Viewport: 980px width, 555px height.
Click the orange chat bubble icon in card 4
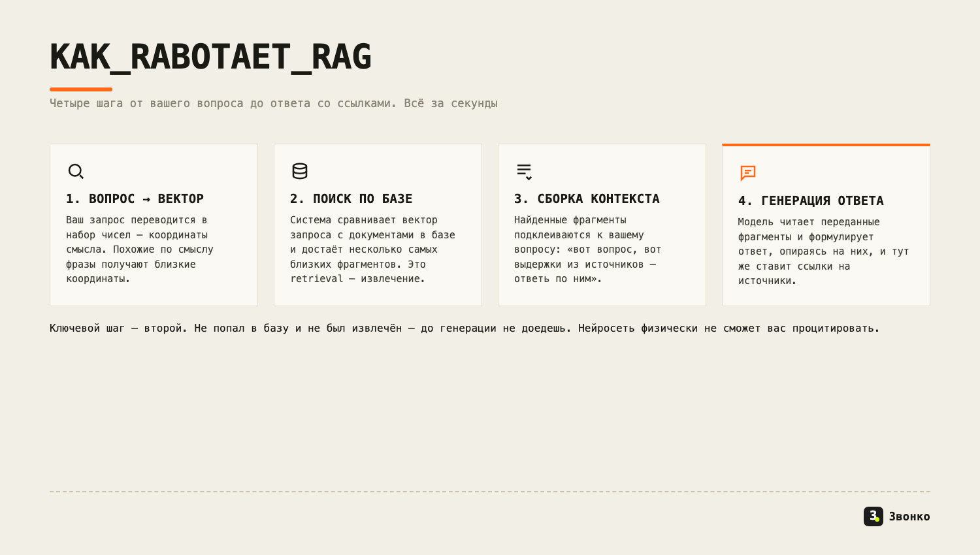[748, 173]
